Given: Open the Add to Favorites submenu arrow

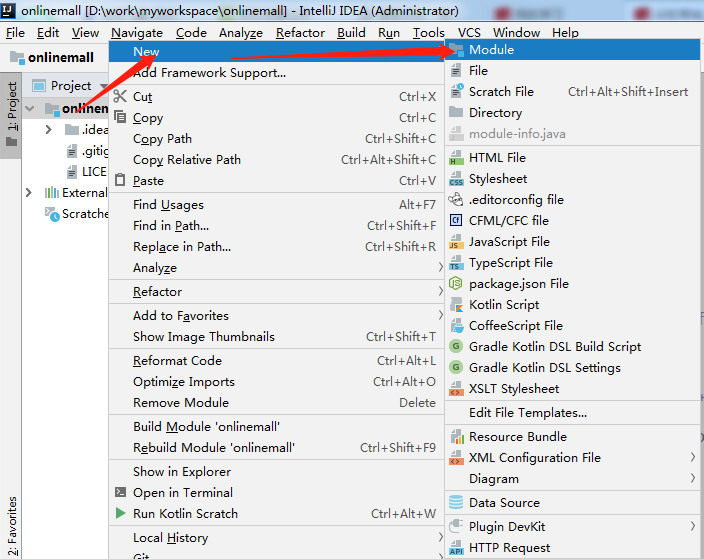Looking at the screenshot, I should [440, 315].
